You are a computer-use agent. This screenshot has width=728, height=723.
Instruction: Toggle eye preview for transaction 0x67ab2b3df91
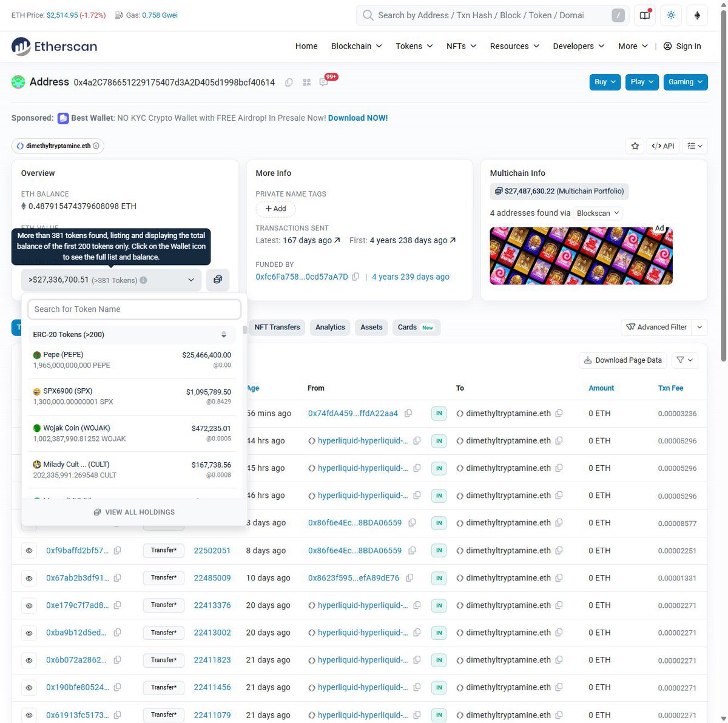pyautogui.click(x=29, y=578)
